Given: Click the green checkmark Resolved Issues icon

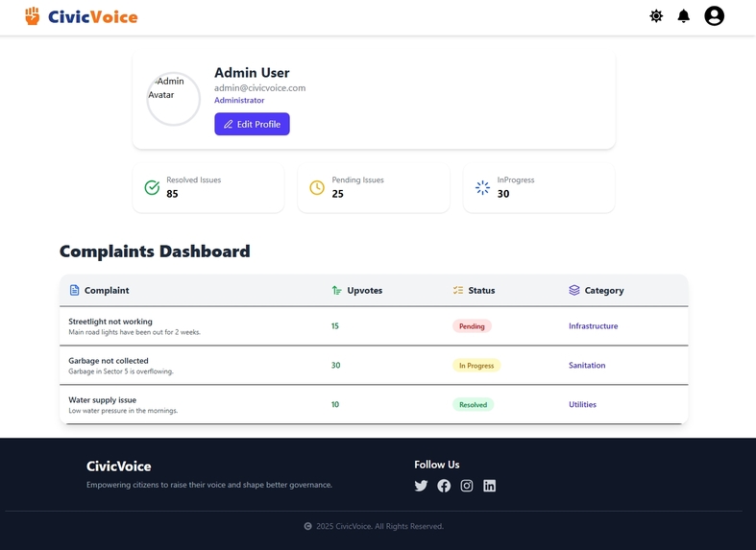Looking at the screenshot, I should tap(152, 187).
